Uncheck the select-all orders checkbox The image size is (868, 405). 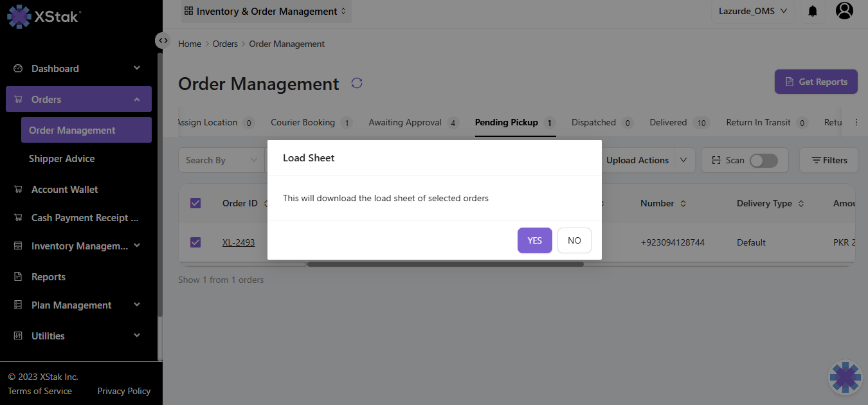pos(195,203)
